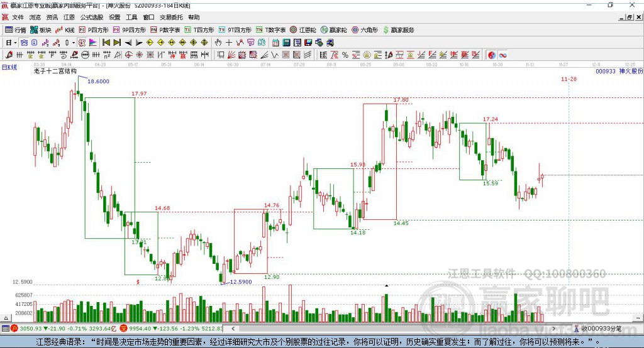Click the 日K线 chart label
Viewport: 644px width, 348px height.
9,67
